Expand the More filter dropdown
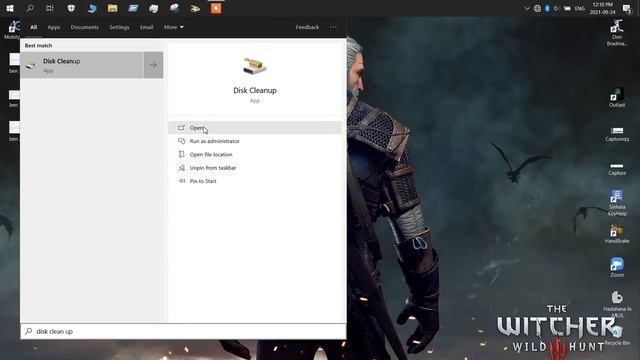Image resolution: width=640 pixels, height=360 pixels. [x=173, y=27]
